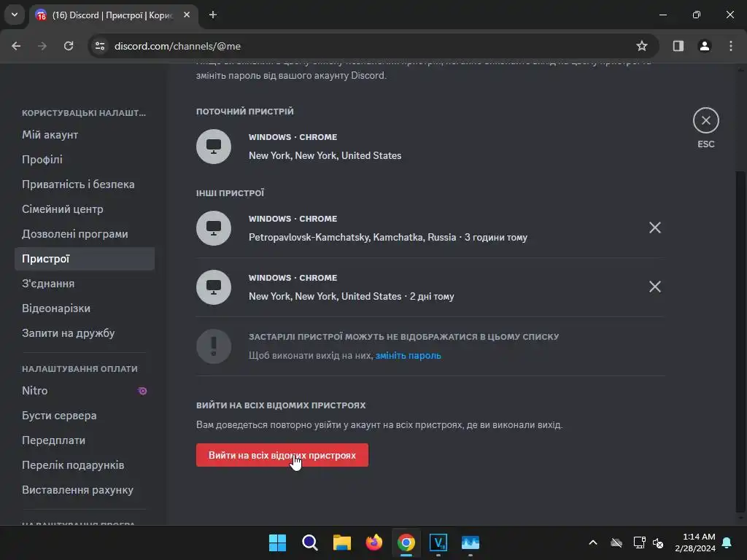Open the V app in the taskbar

click(x=438, y=542)
